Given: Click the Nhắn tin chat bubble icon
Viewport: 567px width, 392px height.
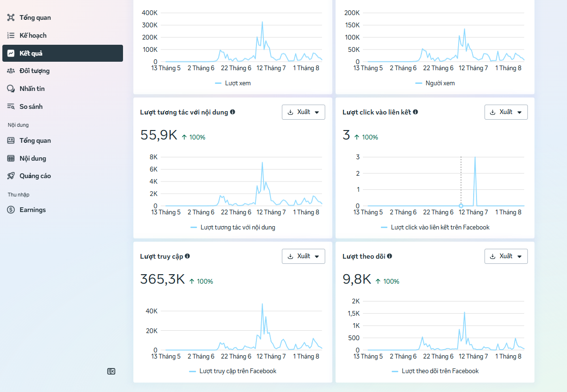Looking at the screenshot, I should click(x=11, y=89).
